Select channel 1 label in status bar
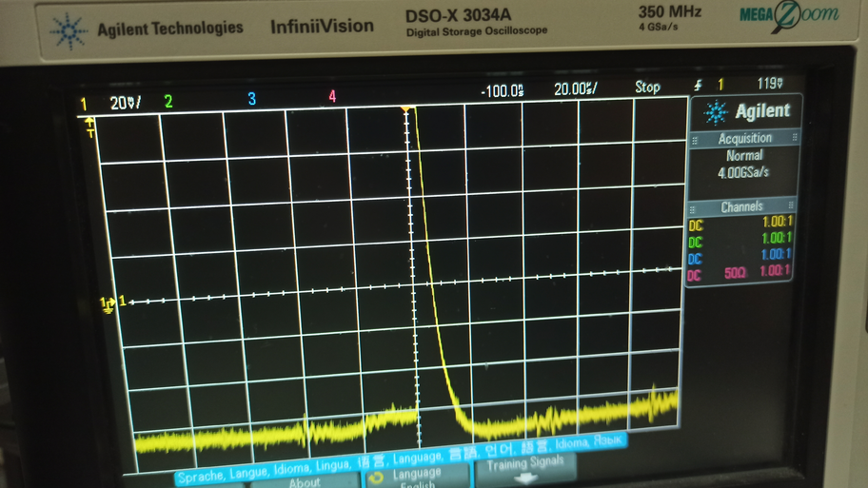 [84, 104]
